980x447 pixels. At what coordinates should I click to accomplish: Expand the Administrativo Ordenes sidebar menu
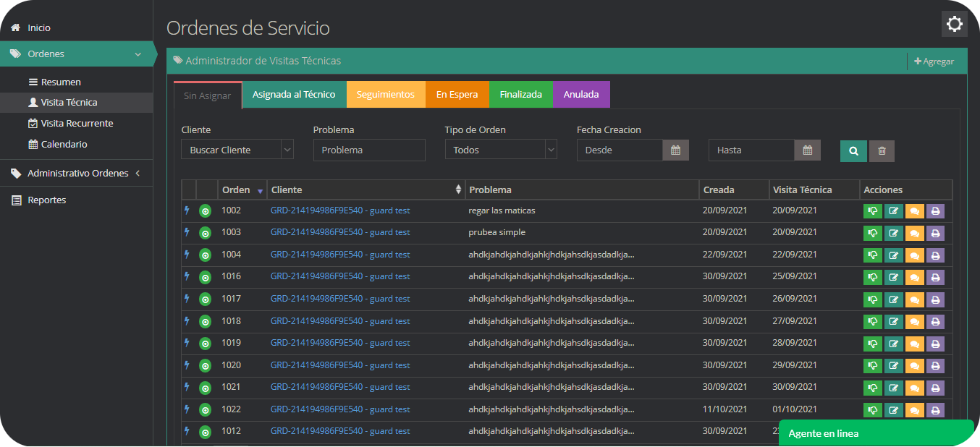click(x=77, y=174)
